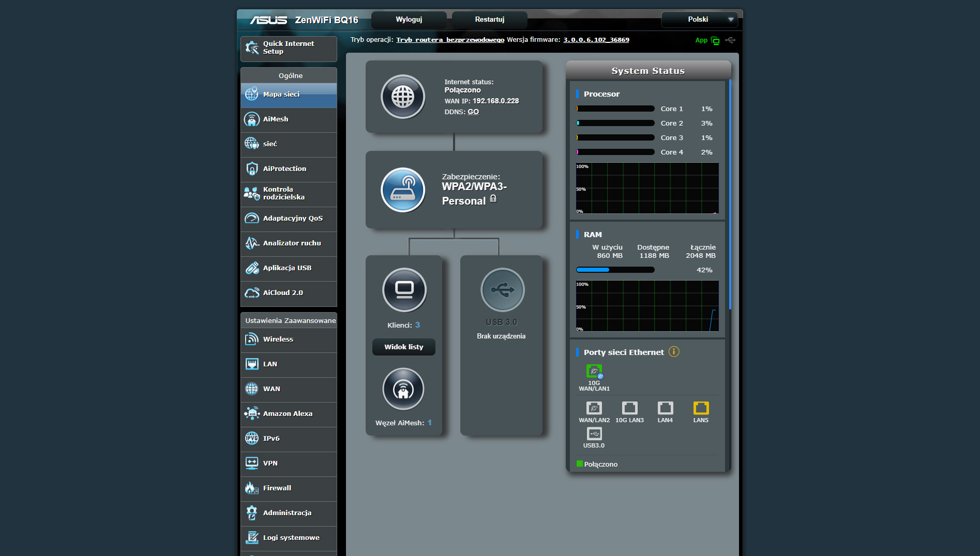Open WAN advanced settings

tap(289, 389)
